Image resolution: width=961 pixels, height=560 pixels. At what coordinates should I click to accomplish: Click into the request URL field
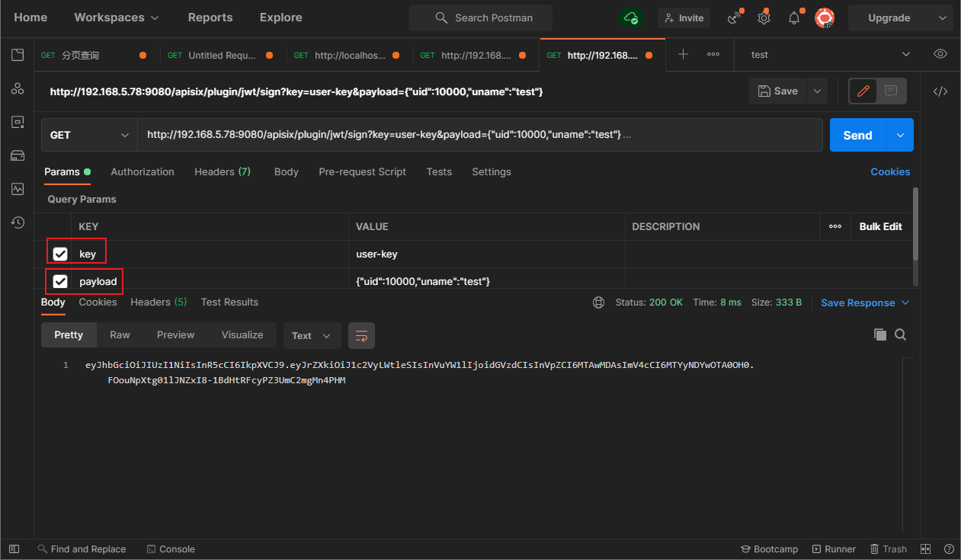(480, 135)
